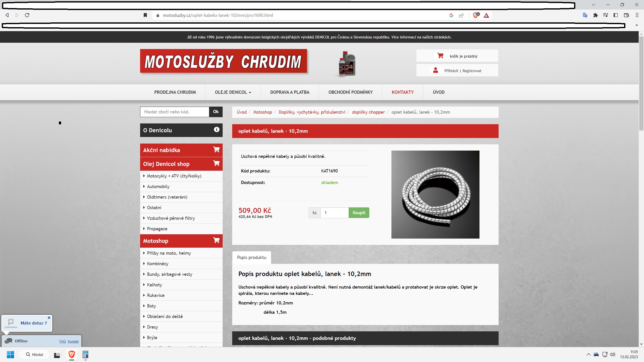Image resolution: width=644 pixels, height=362 pixels.
Task: Click the volume icon in system tray
Action: pos(613,354)
